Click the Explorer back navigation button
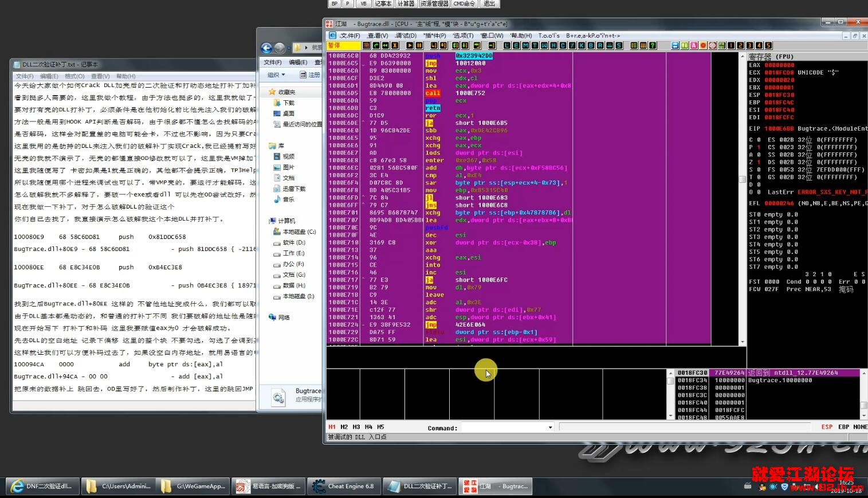The height and width of the screenshot is (498, 868). [x=266, y=48]
